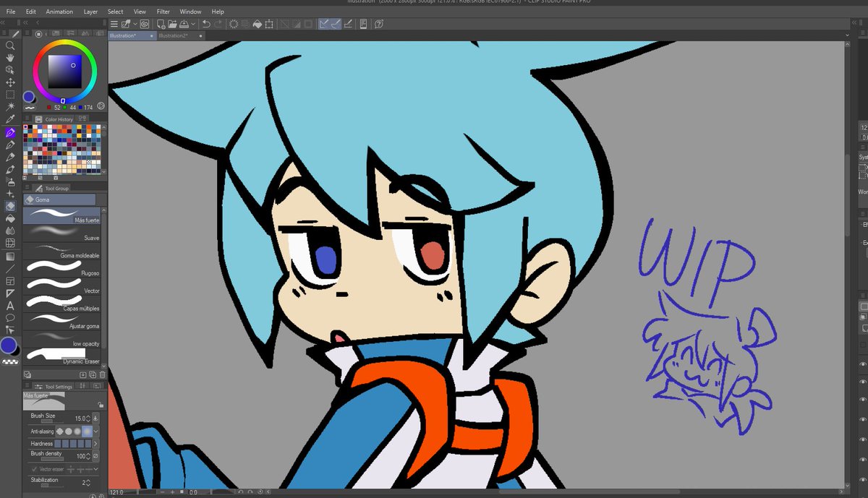Open the Tool Settings panel menu
This screenshot has width=868, height=498.
click(27, 386)
